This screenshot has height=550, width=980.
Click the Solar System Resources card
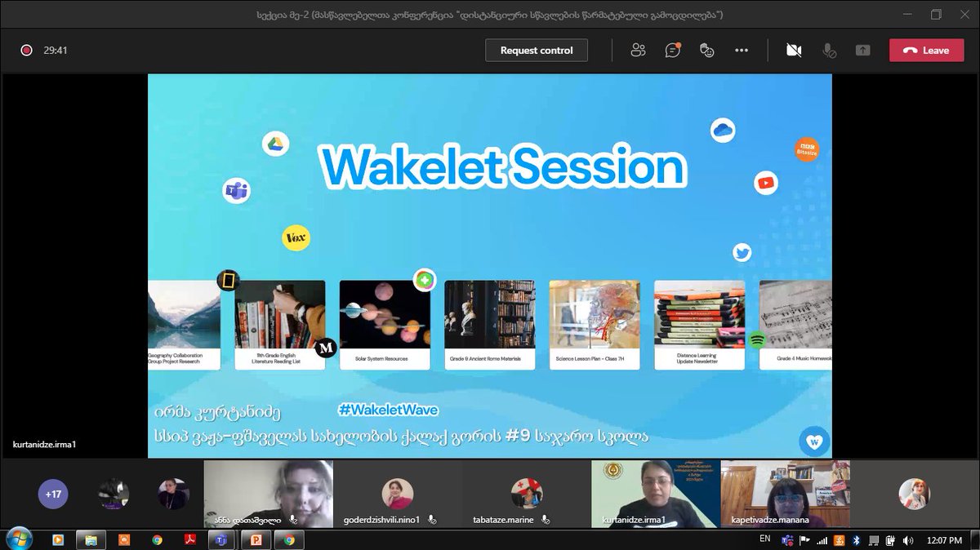click(x=385, y=325)
